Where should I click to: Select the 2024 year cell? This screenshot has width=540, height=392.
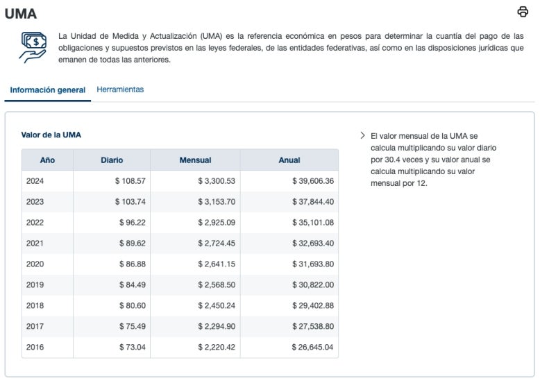point(35,181)
